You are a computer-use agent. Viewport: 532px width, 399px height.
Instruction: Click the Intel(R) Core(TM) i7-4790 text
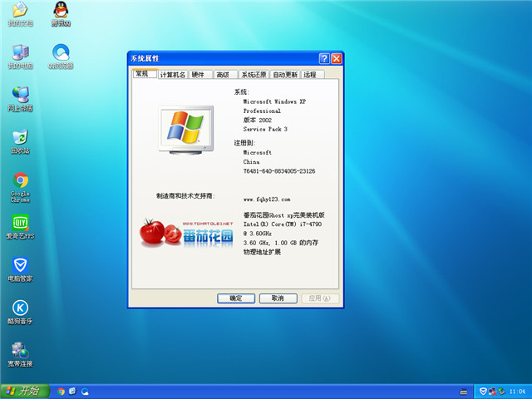[x=283, y=224]
